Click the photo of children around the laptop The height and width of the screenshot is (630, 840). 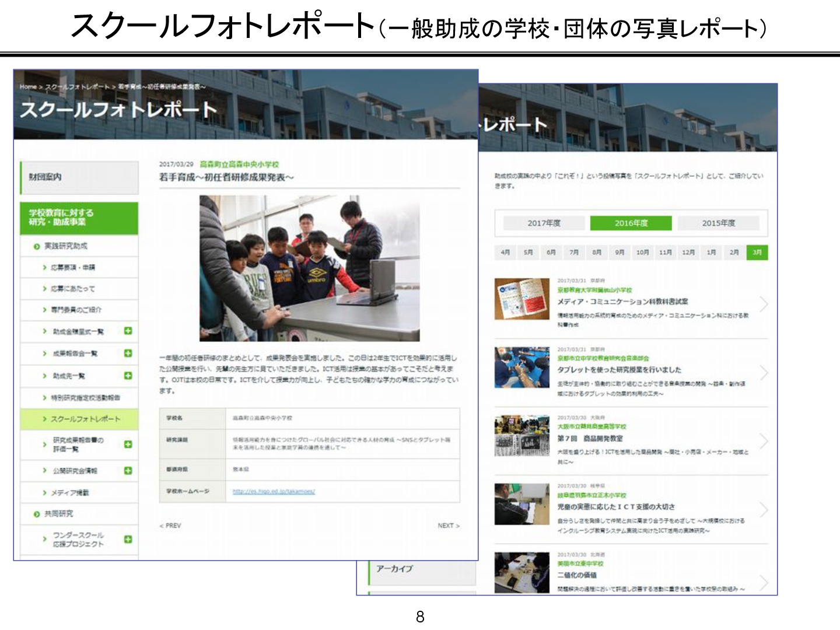click(x=309, y=268)
